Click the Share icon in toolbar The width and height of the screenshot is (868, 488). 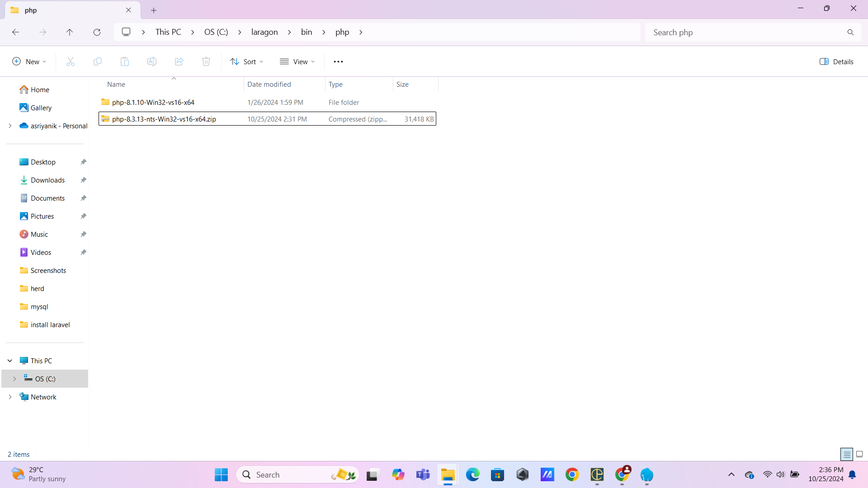(x=179, y=61)
